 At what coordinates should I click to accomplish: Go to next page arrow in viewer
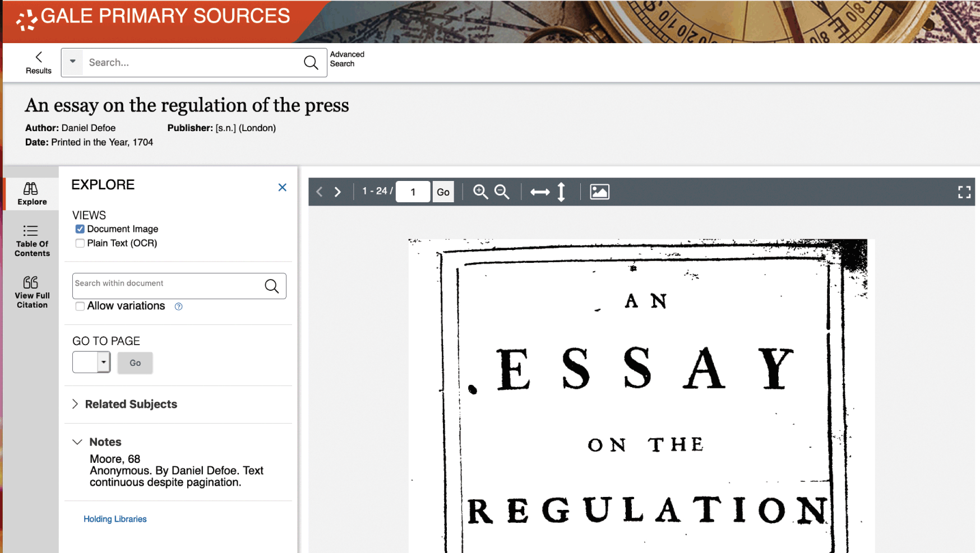338,192
